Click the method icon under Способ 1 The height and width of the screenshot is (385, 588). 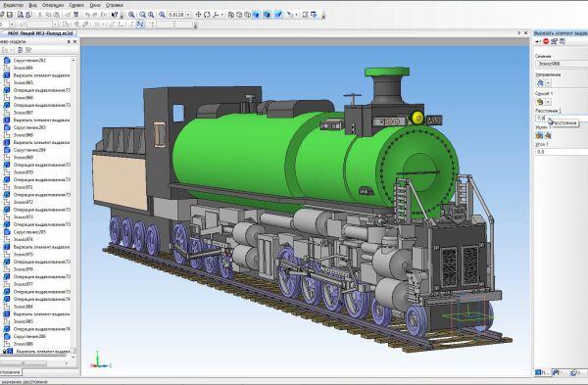point(540,102)
